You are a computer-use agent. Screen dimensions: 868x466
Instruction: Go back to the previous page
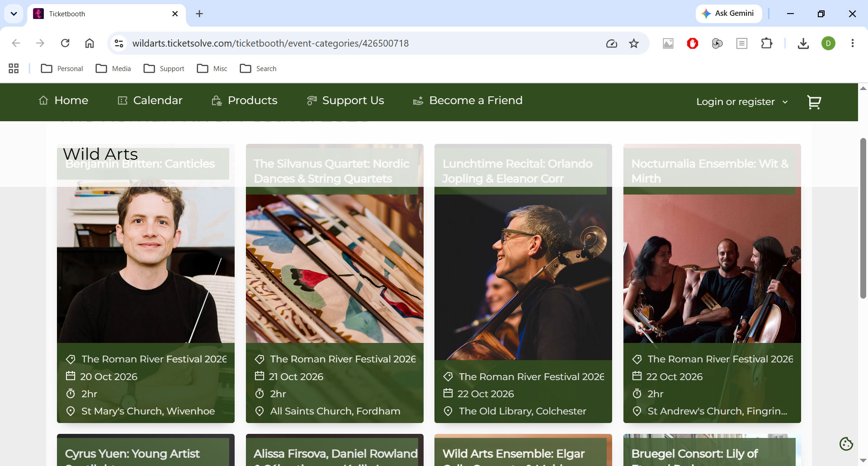(x=16, y=43)
